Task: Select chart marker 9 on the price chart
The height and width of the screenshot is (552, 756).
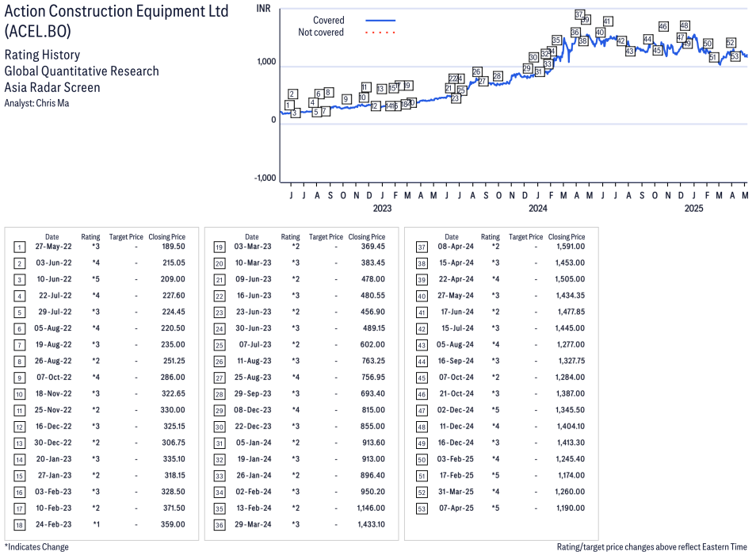Action: pyautogui.click(x=346, y=99)
